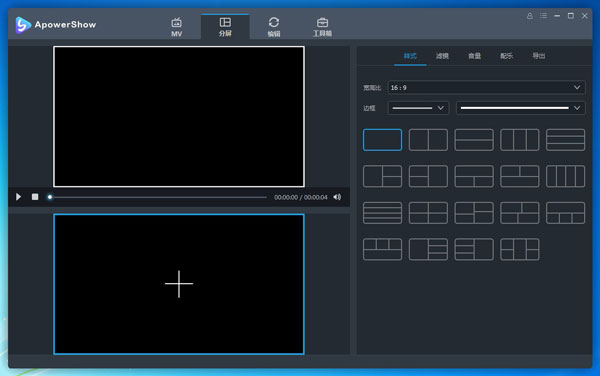600x376 pixels.
Task: Click the playback progress slider handle
Action: 50,197
